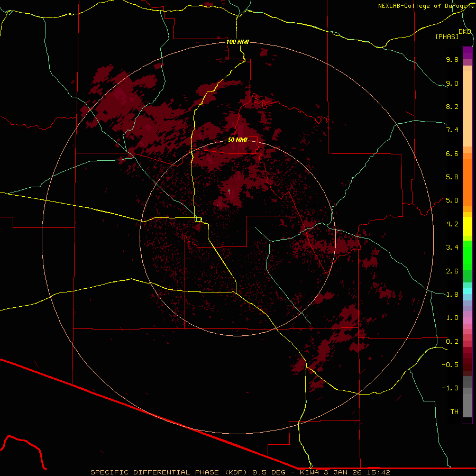Click the 100 NMI range ring label

pyautogui.click(x=237, y=42)
